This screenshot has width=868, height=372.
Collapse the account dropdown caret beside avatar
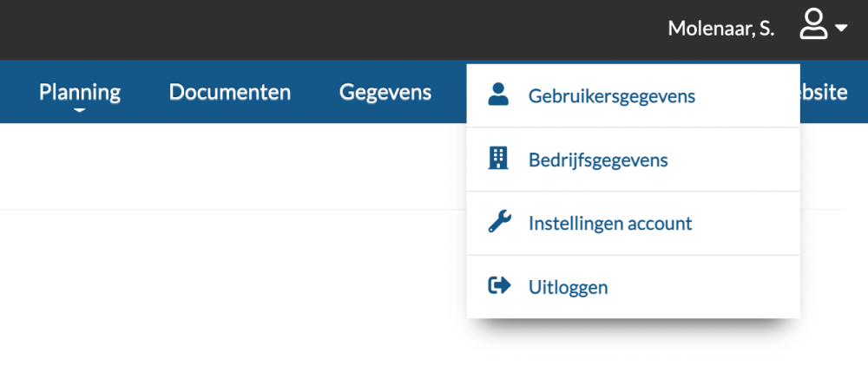point(841,27)
